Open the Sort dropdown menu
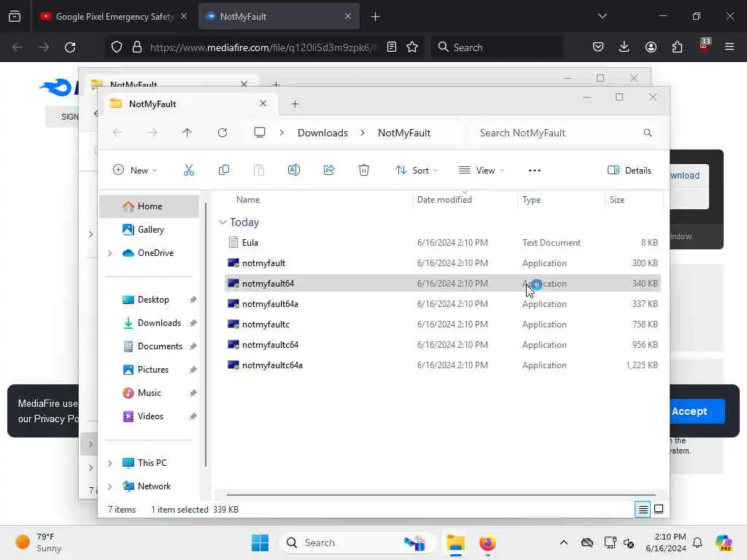 (416, 171)
